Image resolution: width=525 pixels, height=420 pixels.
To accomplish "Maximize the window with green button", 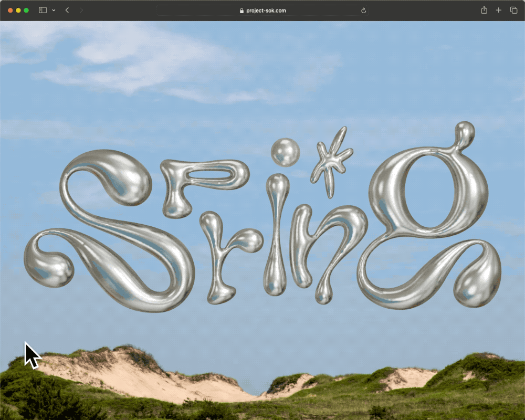I will point(26,10).
